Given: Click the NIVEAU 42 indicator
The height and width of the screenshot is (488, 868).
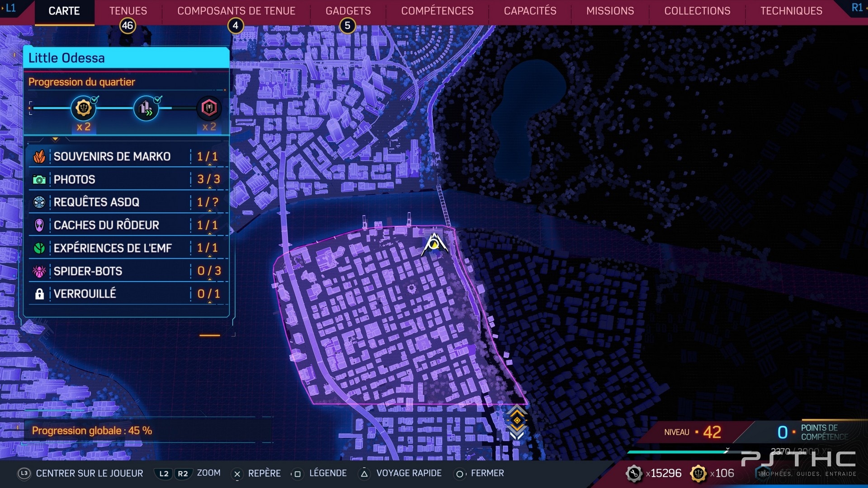Looking at the screenshot, I should [x=693, y=432].
